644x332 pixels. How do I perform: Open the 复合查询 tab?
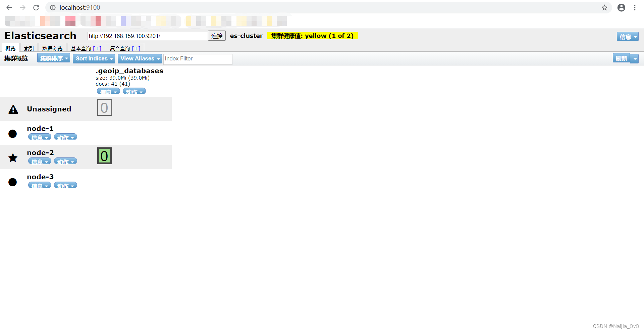[120, 48]
